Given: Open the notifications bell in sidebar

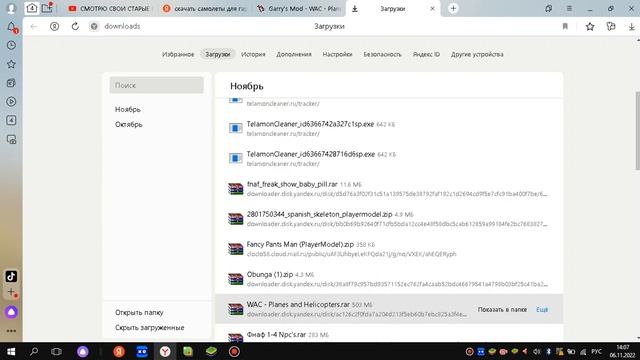Looking at the screenshot, I should tap(11, 27).
